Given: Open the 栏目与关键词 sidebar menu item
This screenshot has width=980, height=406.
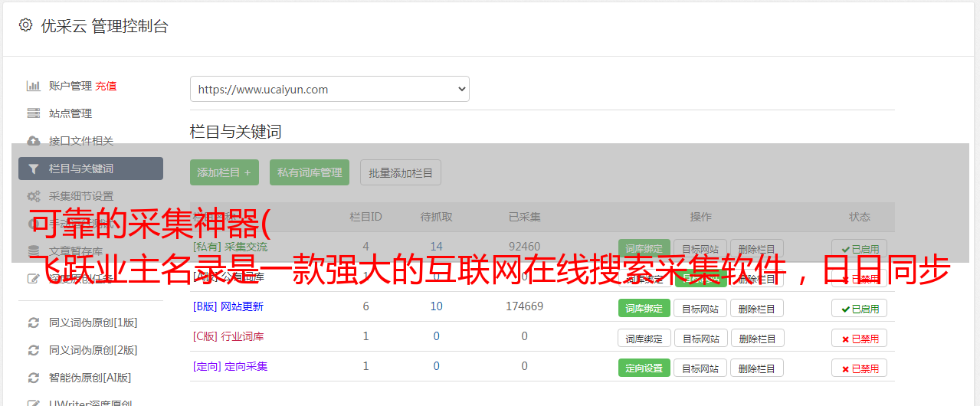Looking at the screenshot, I should pos(90,169).
